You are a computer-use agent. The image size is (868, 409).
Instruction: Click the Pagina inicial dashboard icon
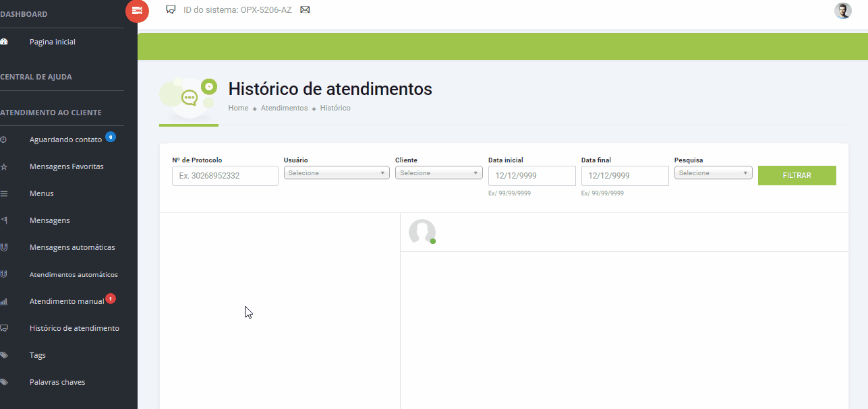click(x=4, y=42)
